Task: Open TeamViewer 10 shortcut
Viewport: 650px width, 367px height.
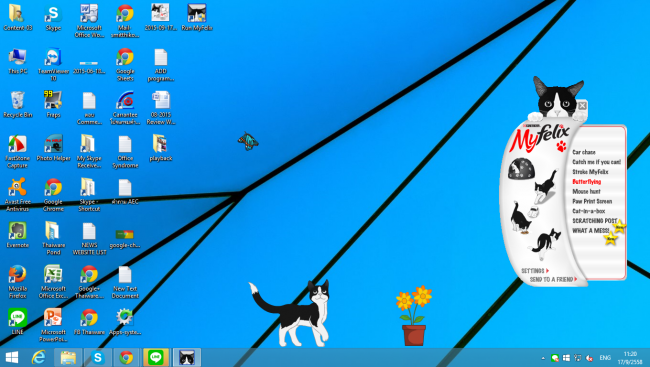Action: (53, 64)
